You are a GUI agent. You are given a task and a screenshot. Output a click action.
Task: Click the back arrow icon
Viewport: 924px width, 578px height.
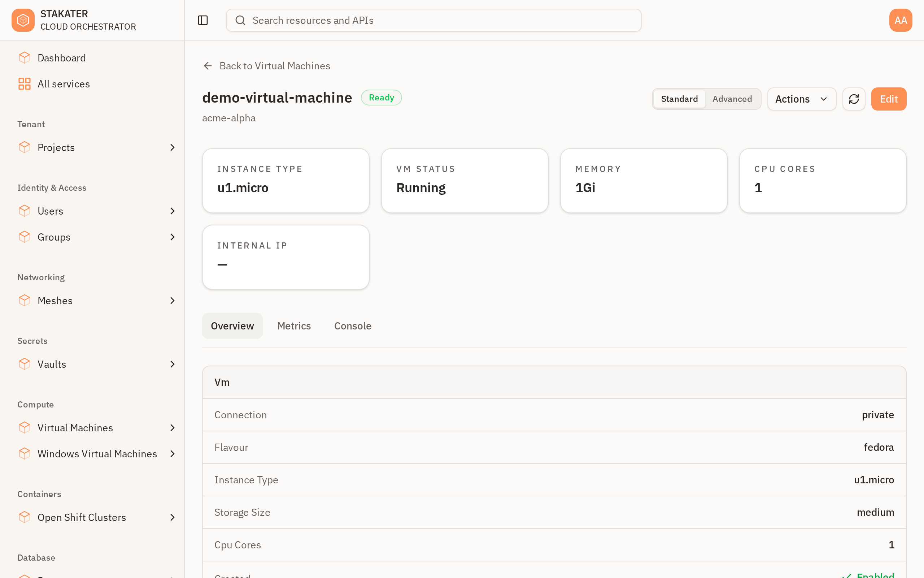208,66
